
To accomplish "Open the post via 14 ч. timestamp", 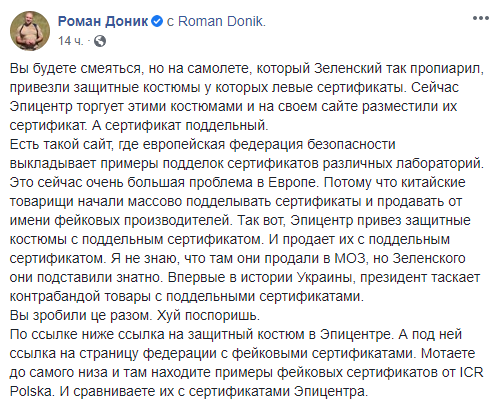I will click(x=70, y=41).
